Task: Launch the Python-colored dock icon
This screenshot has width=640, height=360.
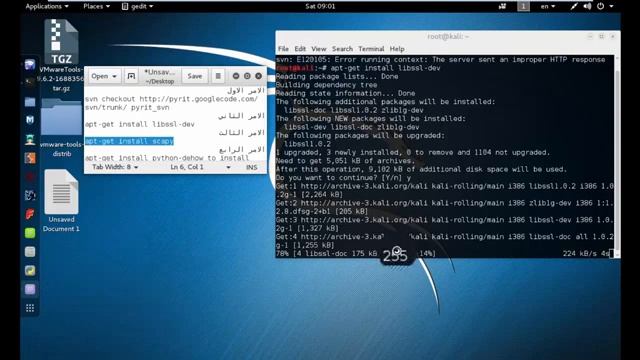Action: click(x=30, y=270)
